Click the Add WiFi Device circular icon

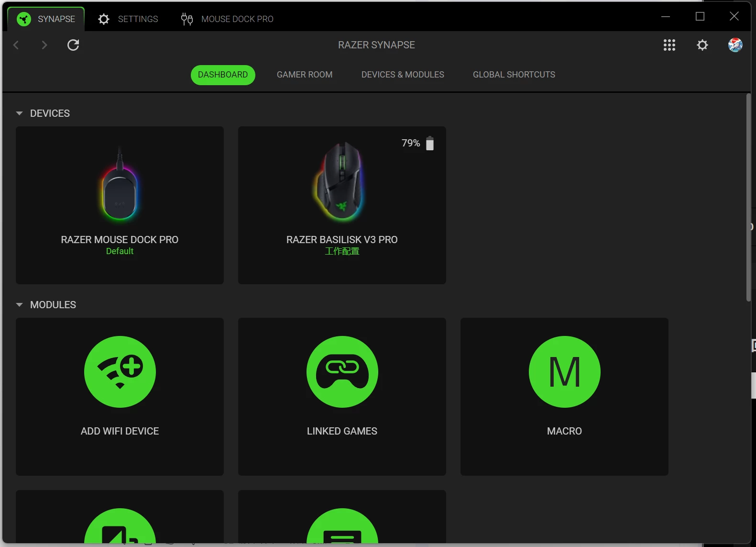[120, 372]
